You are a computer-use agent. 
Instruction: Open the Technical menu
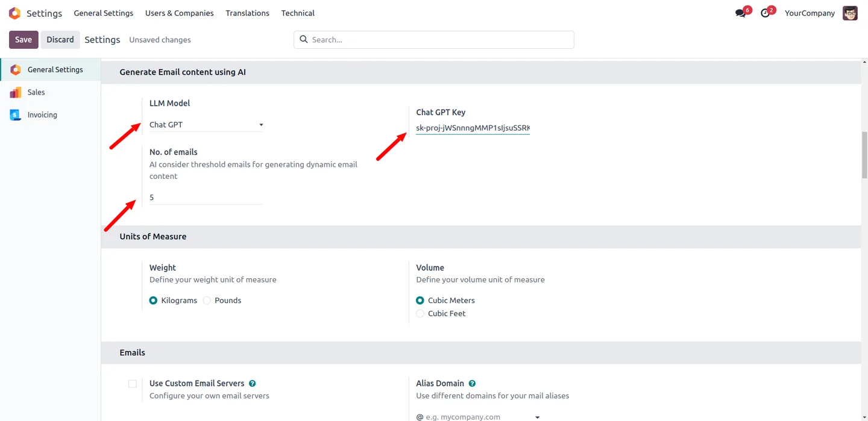pyautogui.click(x=298, y=13)
